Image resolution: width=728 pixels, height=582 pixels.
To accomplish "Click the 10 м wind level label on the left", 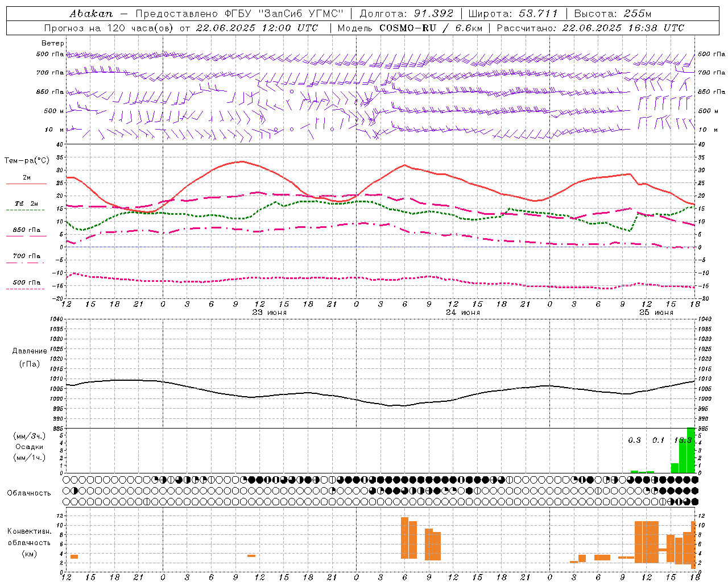I will pos(55,130).
